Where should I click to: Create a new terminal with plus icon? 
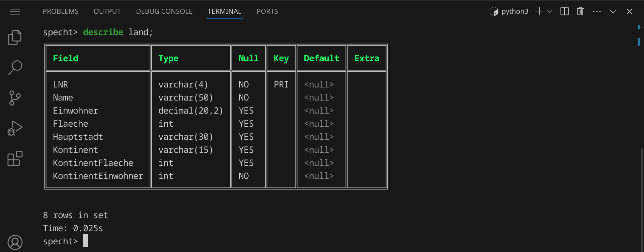(539, 11)
